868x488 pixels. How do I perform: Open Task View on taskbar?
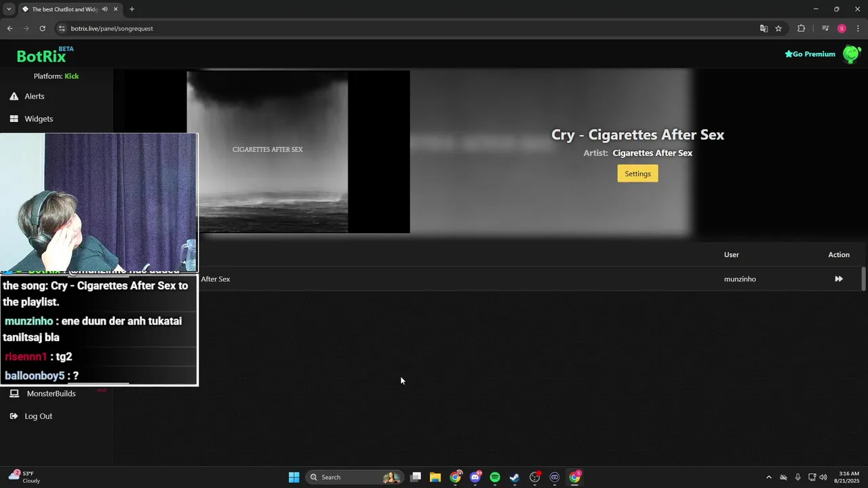(416, 477)
